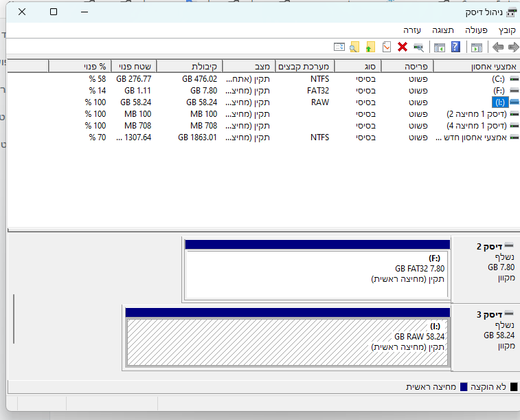Open the blue question-mark Help icon
Viewport: 520px width, 420px height.
pyautogui.click(x=455, y=47)
